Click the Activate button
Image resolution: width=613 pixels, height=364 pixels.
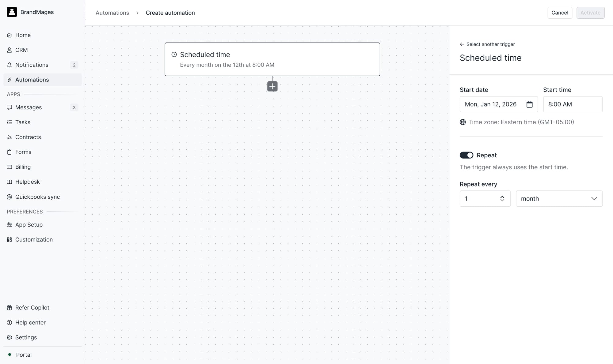[x=590, y=13]
